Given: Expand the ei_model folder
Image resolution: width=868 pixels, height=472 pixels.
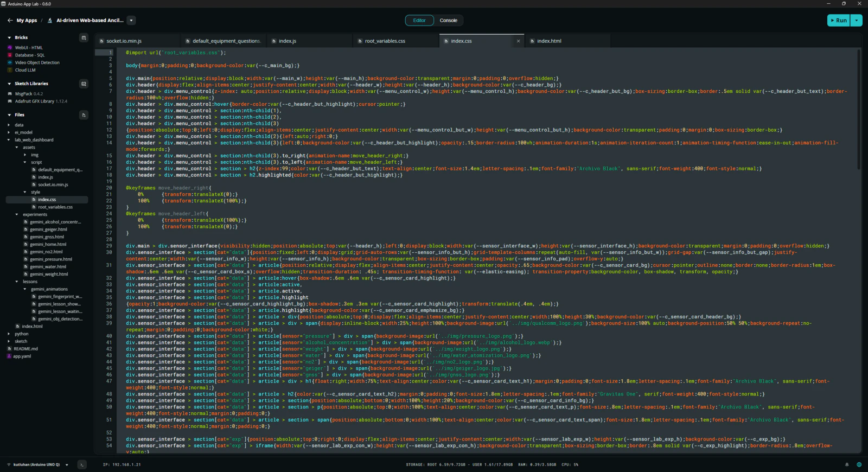Looking at the screenshot, I should 9,132.
